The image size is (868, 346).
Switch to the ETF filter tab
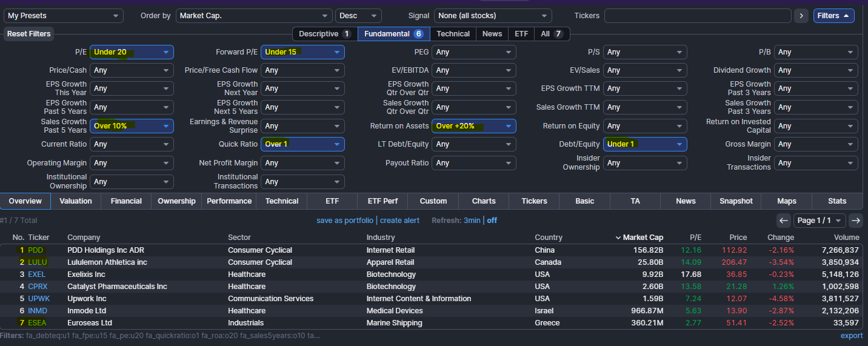(x=521, y=34)
